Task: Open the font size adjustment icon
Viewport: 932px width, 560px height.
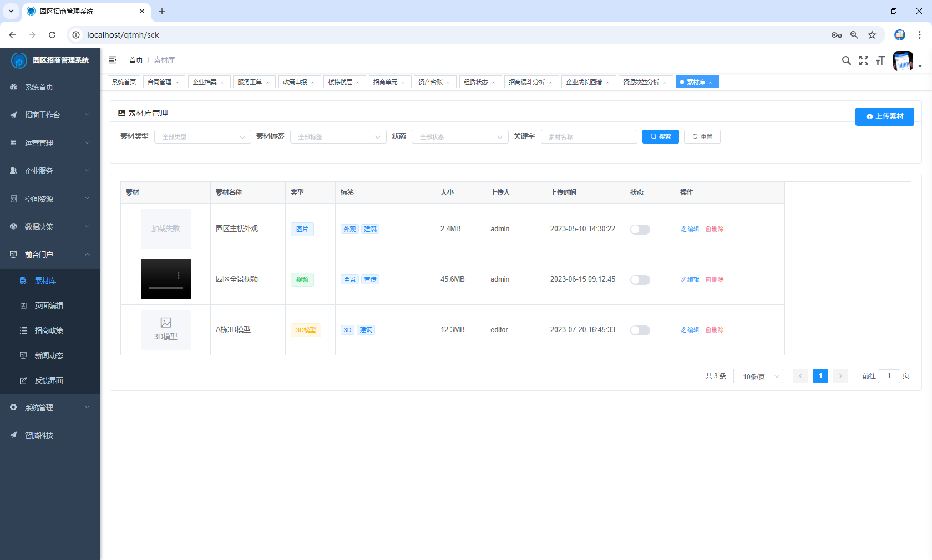Action: click(880, 60)
